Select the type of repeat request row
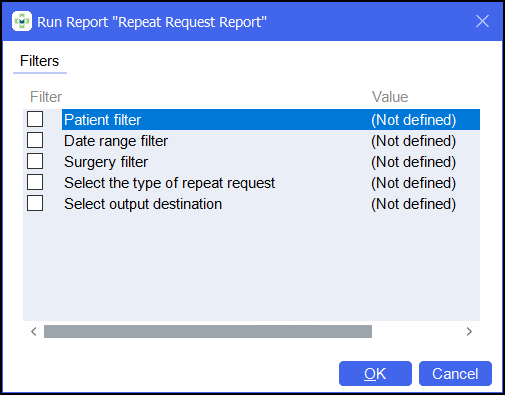The height and width of the screenshot is (395, 505). (x=271, y=182)
